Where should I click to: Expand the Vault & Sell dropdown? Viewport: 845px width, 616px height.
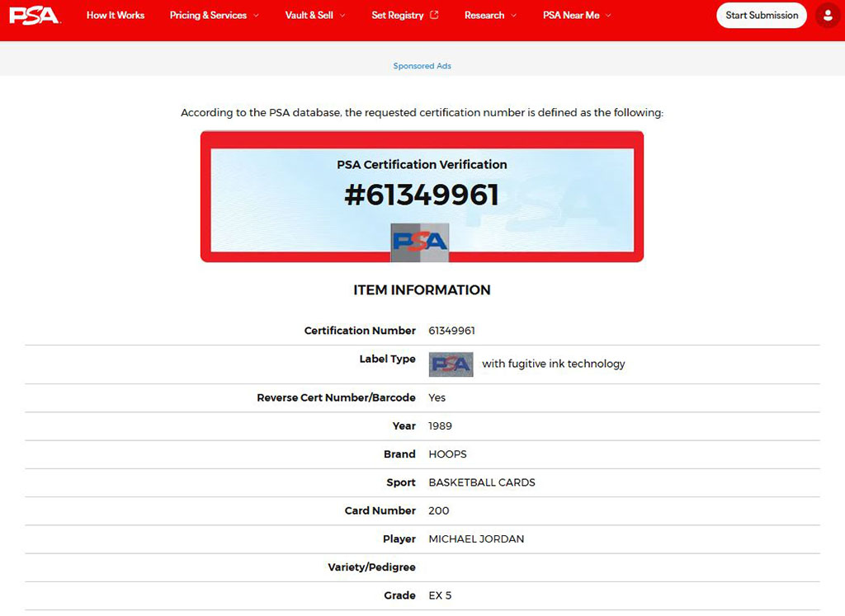315,15
